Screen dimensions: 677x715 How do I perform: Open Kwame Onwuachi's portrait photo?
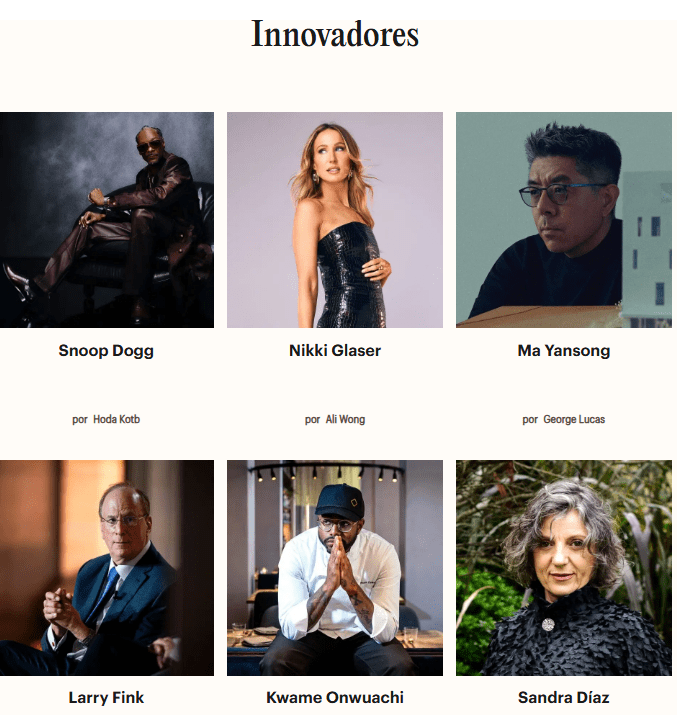335,568
